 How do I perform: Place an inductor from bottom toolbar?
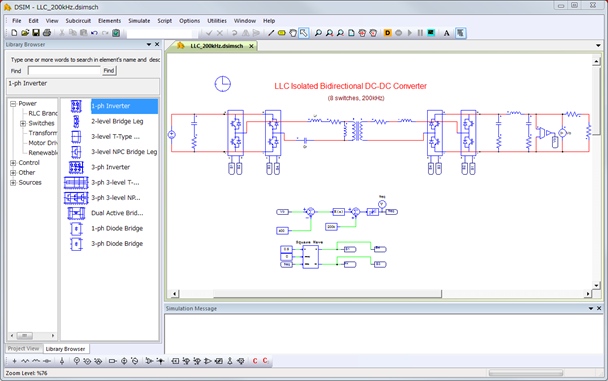(36, 361)
